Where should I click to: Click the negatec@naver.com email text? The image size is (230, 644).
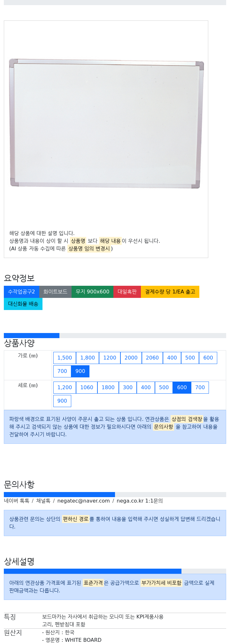[83, 501]
